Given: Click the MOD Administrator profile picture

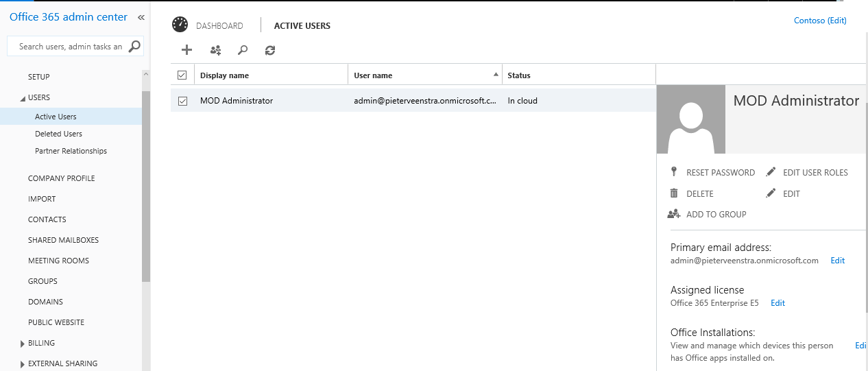Looking at the screenshot, I should [x=690, y=119].
